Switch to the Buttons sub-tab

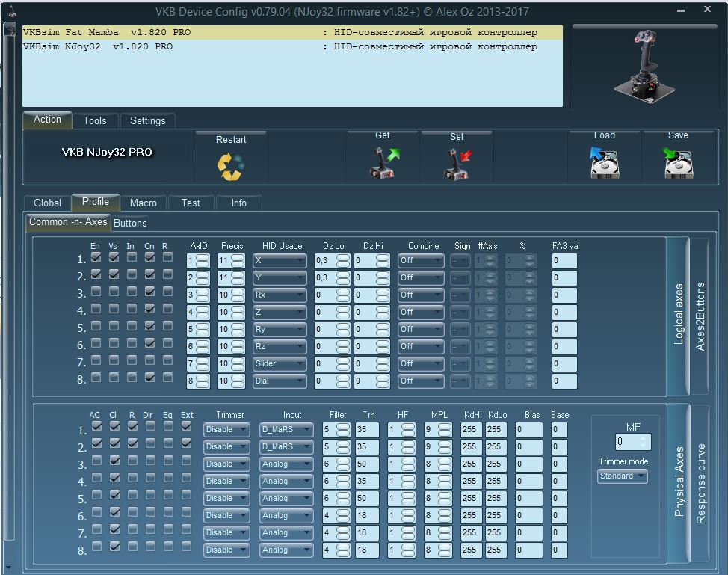[x=130, y=223]
